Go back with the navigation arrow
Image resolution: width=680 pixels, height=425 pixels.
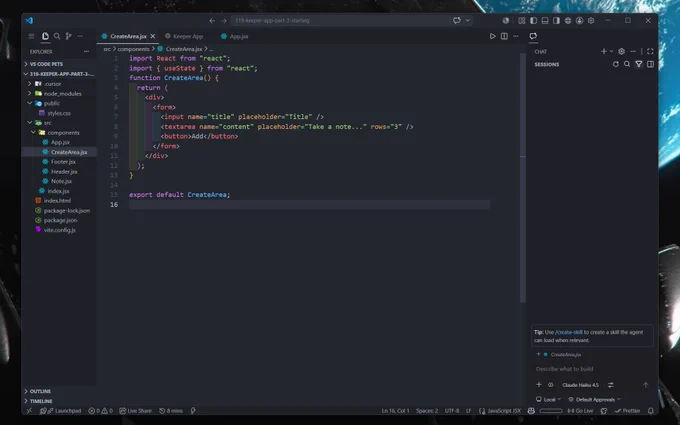tap(212, 20)
